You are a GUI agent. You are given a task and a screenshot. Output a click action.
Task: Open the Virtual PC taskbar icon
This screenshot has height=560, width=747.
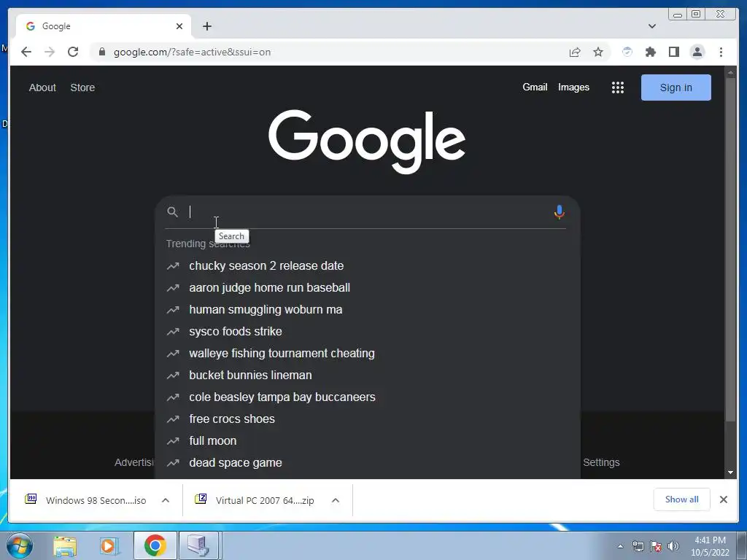point(198,545)
